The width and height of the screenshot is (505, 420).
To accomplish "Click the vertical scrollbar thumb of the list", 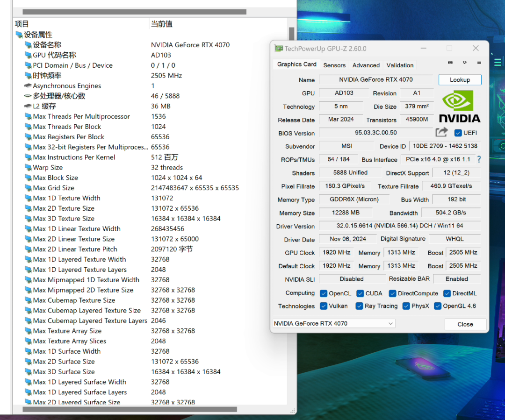I will 291,34.
